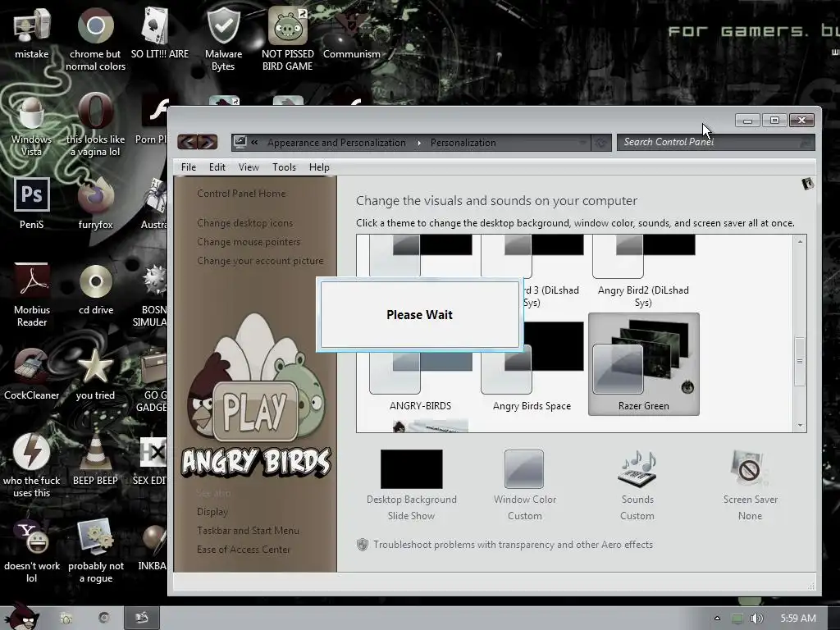Open the Windows Vista desktop icon
The width and height of the screenshot is (840, 630).
pyautogui.click(x=32, y=112)
